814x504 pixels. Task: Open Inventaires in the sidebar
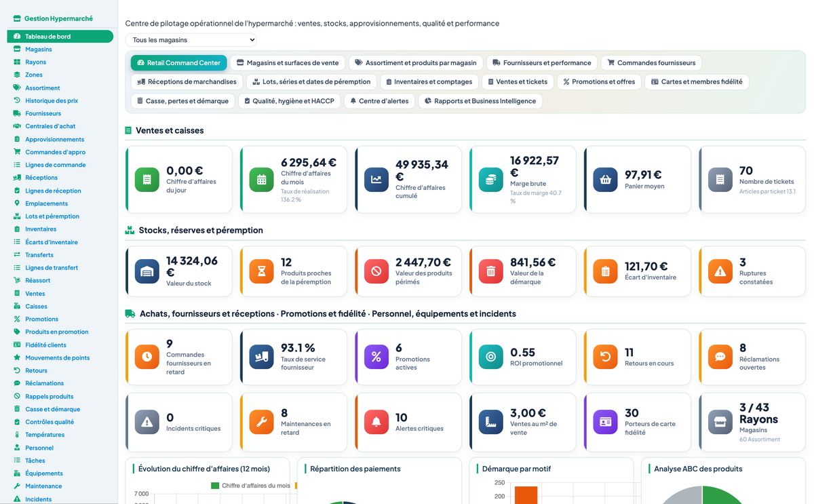[x=60, y=229]
